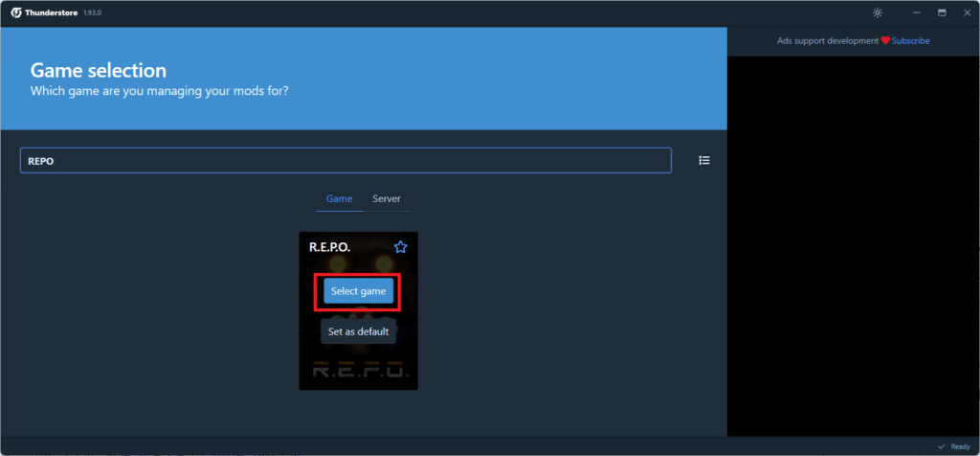Image resolution: width=980 pixels, height=456 pixels.
Task: Toggle list view layout icon
Action: click(x=704, y=160)
